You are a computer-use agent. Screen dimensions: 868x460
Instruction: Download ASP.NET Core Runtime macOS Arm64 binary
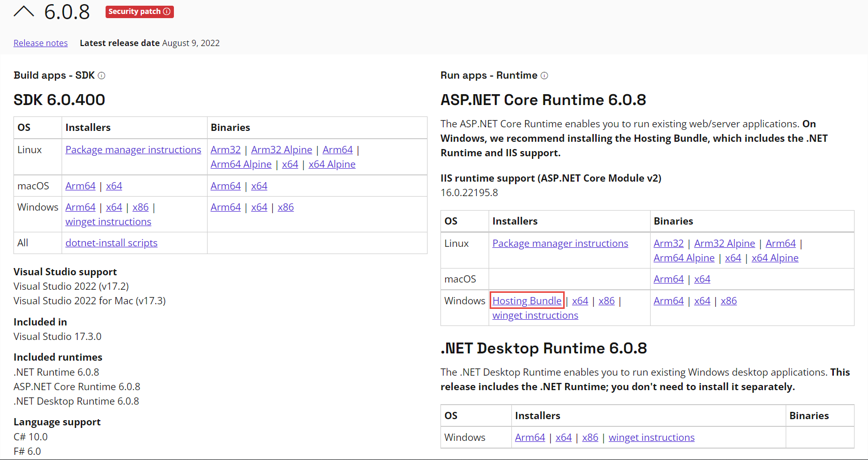(669, 279)
